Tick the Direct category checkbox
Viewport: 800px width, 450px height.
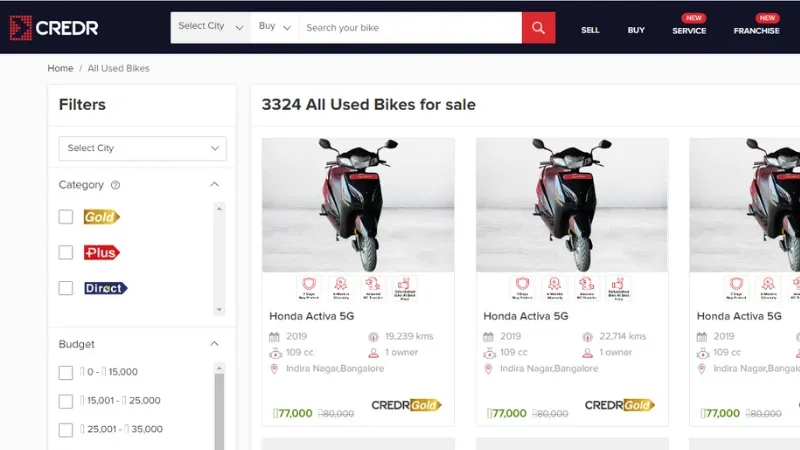coord(66,288)
